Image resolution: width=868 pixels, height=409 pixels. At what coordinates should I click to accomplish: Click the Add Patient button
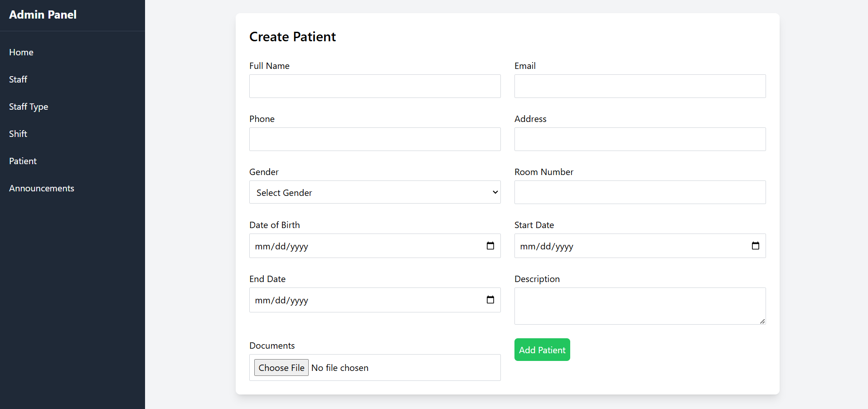coord(542,350)
